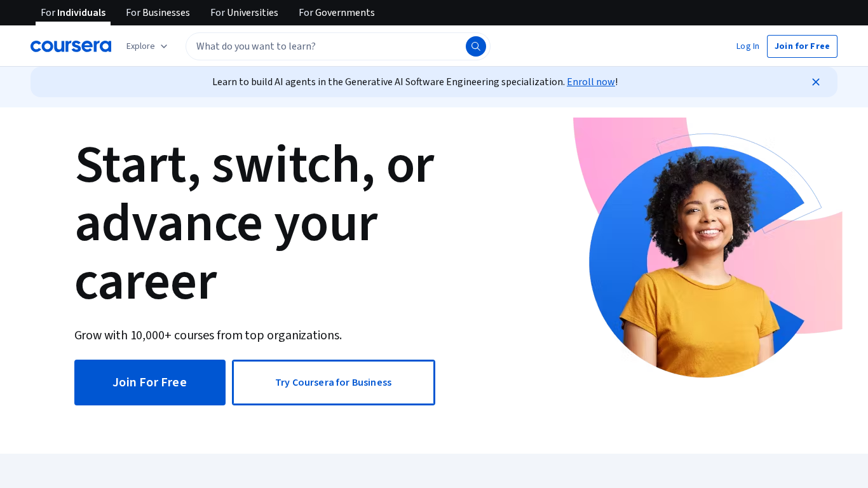Click the Coursera logo
The width and height of the screenshot is (868, 488).
(x=71, y=46)
